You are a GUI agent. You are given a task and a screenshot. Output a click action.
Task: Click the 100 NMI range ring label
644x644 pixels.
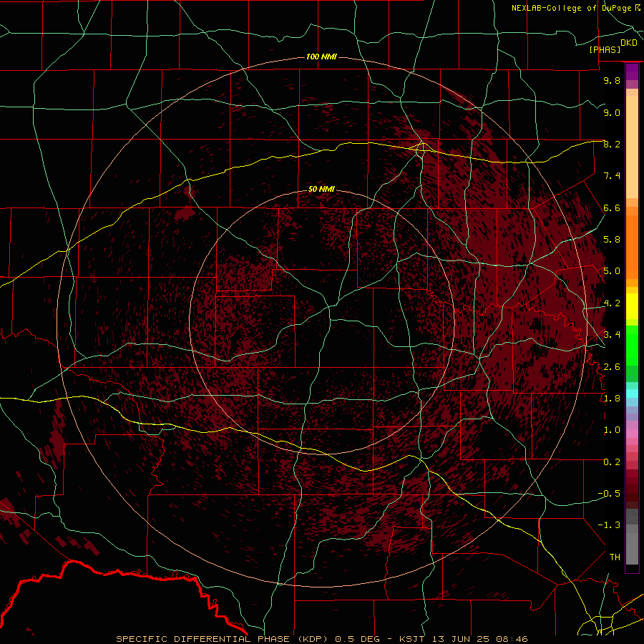tap(321, 57)
